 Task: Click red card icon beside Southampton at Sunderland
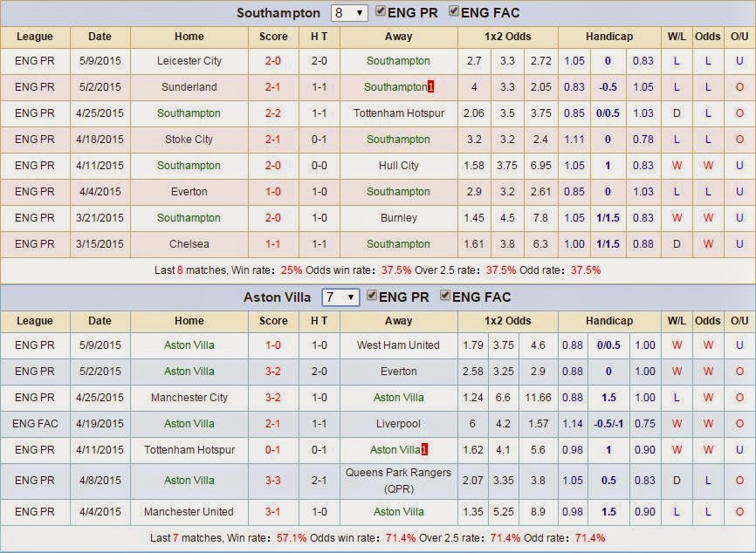click(430, 86)
